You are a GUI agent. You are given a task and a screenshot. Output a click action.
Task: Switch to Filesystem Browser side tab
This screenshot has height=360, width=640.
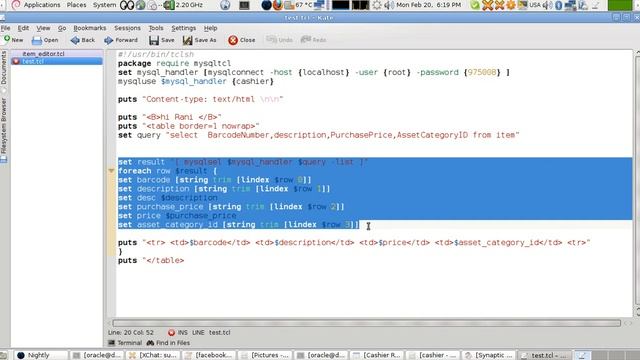4,129
